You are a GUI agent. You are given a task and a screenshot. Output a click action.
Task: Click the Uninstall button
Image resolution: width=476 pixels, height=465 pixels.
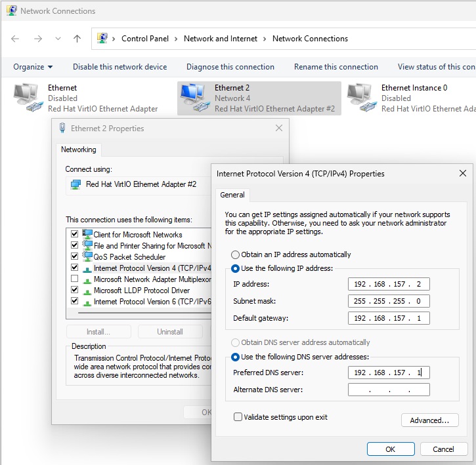(170, 332)
